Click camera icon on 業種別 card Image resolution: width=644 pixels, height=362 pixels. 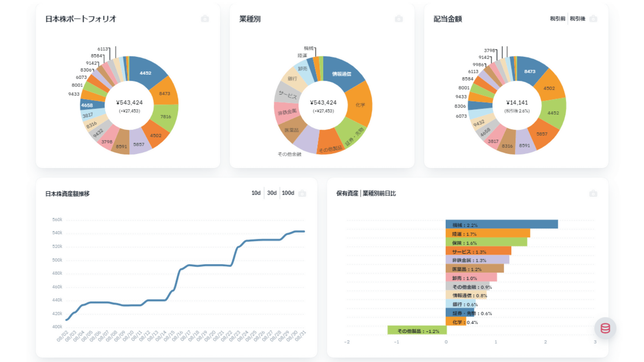click(399, 19)
